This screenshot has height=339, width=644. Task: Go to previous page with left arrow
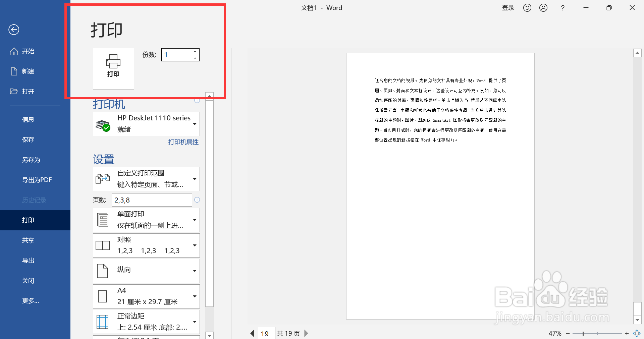253,333
